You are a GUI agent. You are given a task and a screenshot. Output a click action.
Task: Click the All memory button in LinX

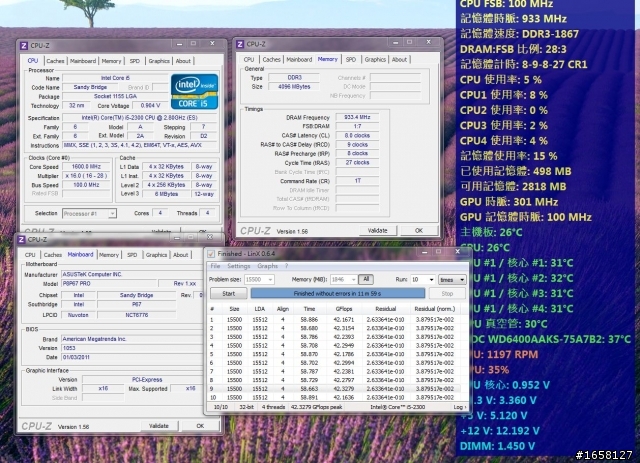(366, 279)
